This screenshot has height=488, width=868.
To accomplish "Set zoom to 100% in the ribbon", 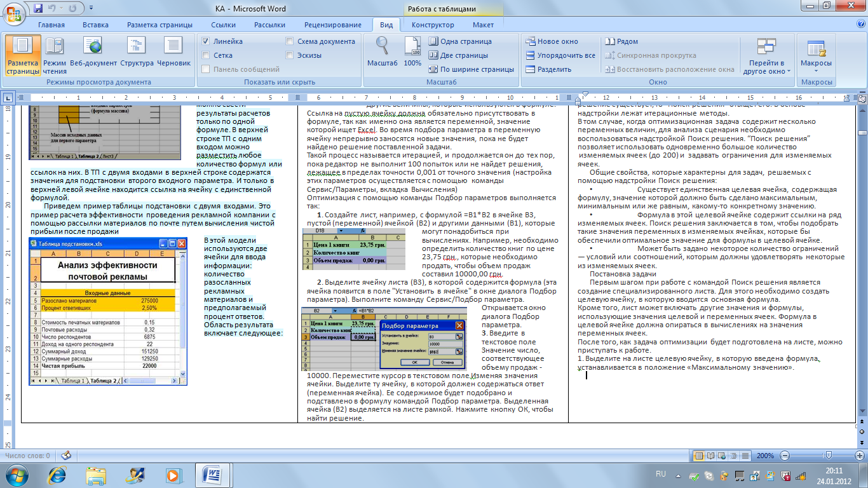I will [x=412, y=52].
